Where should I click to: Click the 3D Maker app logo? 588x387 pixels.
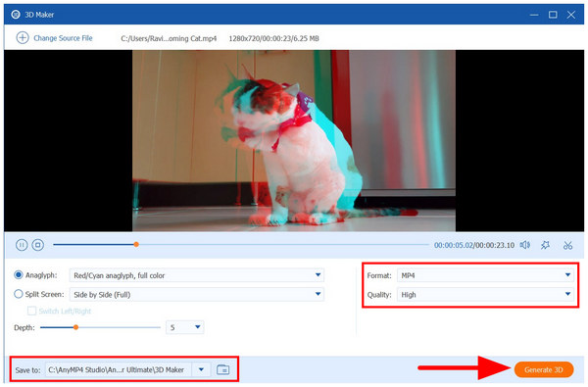(16, 15)
